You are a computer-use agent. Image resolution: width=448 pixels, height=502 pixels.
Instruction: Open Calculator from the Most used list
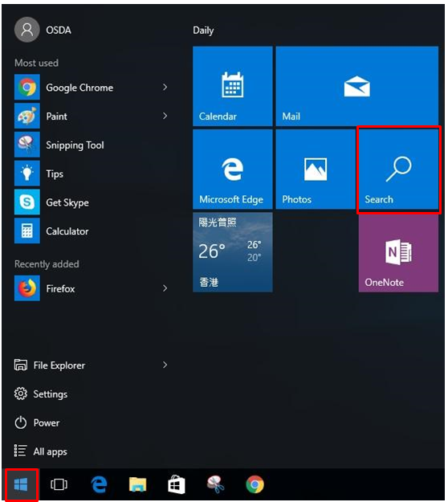tap(93, 231)
